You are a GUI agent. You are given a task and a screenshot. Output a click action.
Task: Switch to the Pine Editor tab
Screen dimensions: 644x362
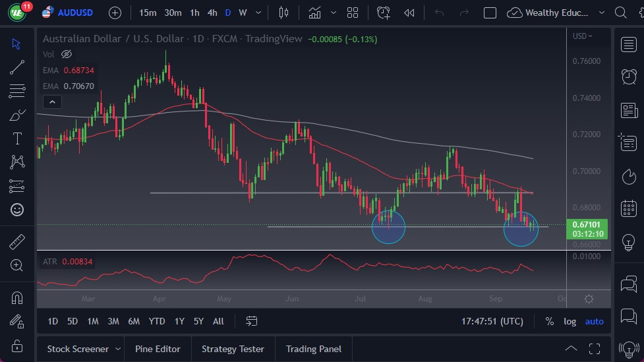pos(159,349)
